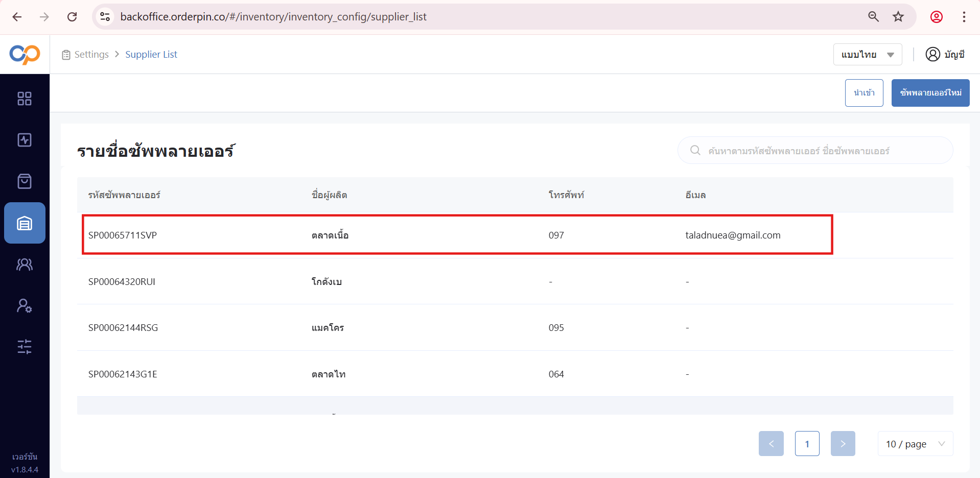Open the browser zoom magnifier icon

(x=873, y=17)
